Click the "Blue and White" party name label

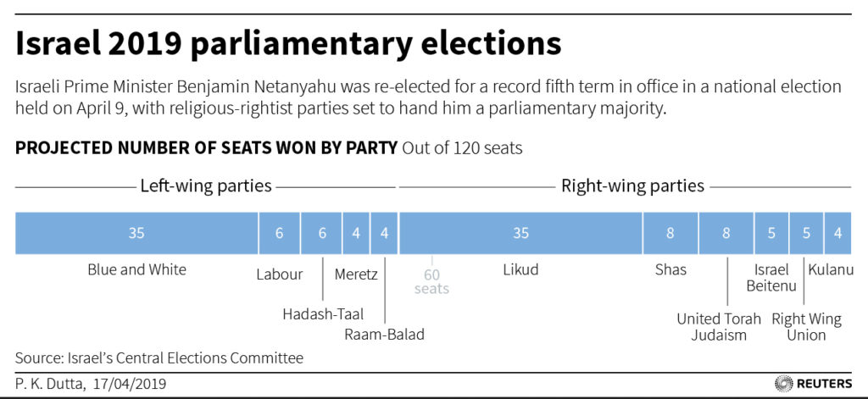click(136, 270)
